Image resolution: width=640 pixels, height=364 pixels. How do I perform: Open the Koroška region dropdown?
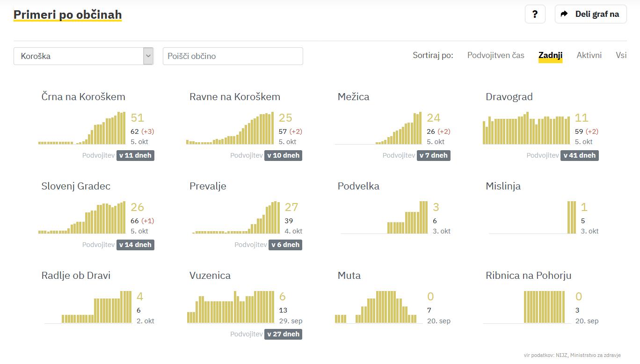coord(78,56)
